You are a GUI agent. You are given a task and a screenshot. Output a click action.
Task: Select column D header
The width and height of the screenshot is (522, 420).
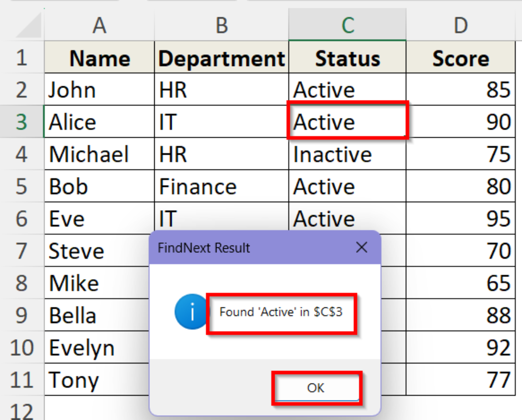point(460,25)
